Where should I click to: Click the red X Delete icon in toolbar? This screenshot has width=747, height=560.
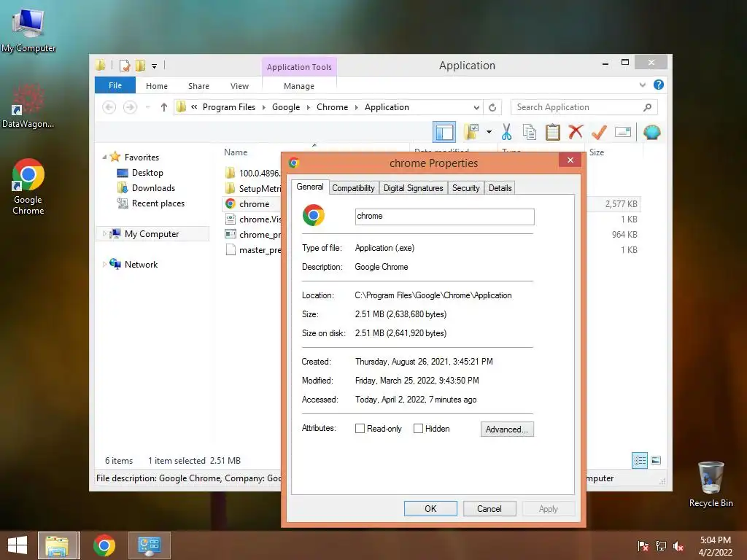(x=576, y=131)
